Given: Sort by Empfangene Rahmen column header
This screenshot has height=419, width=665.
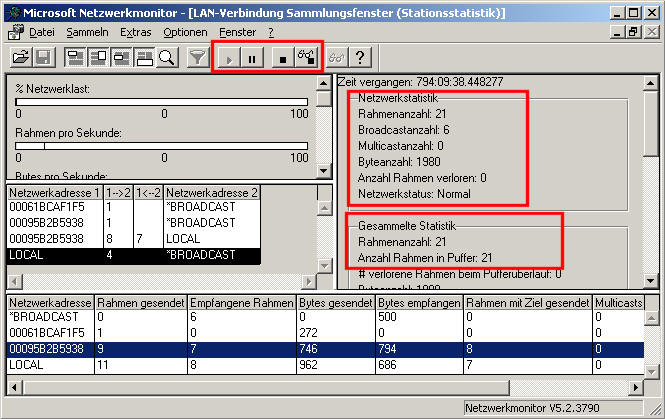Looking at the screenshot, I should [x=242, y=303].
